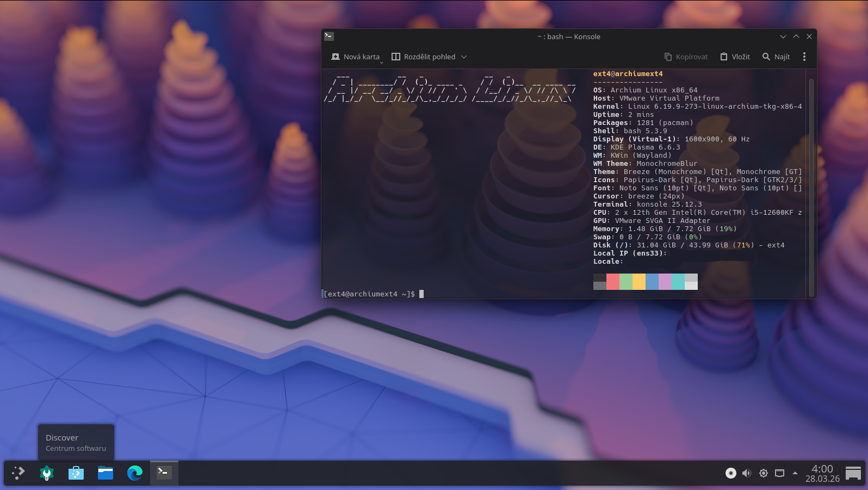The image size is (868, 490).
Task: Open the disc media tray icon
Action: (x=731, y=473)
